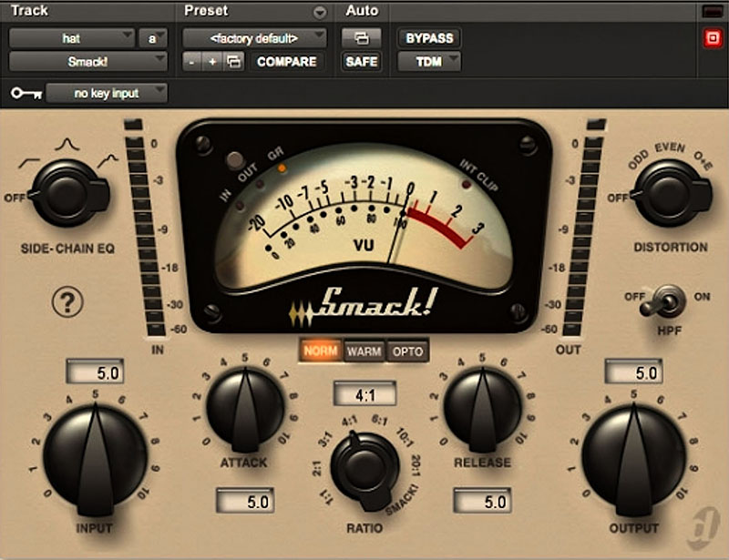Click the preset plus button

pyautogui.click(x=212, y=62)
